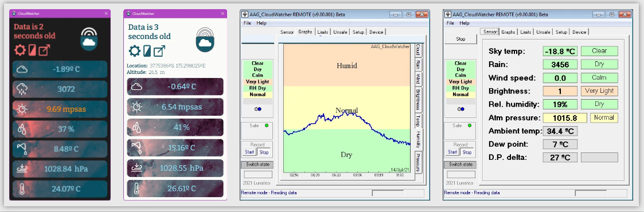Click thermometer icon beside 24.07º C
This screenshot has height=212, width=644.
click(22, 189)
